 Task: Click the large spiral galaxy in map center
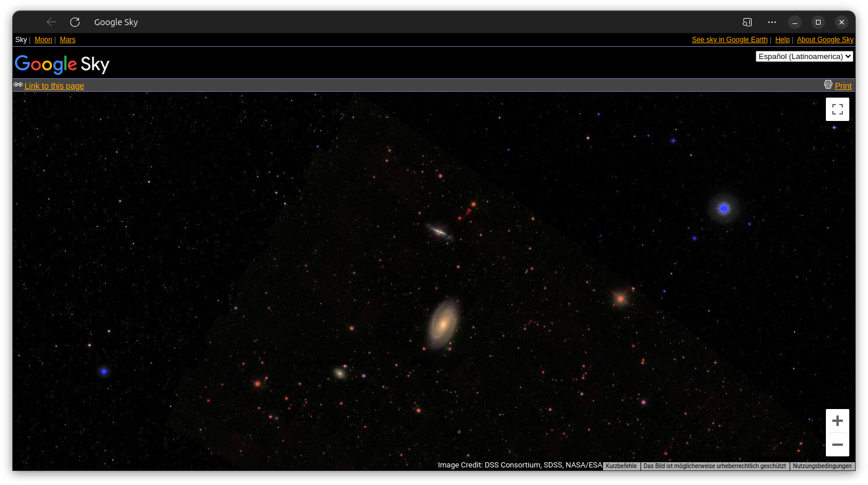(x=443, y=323)
